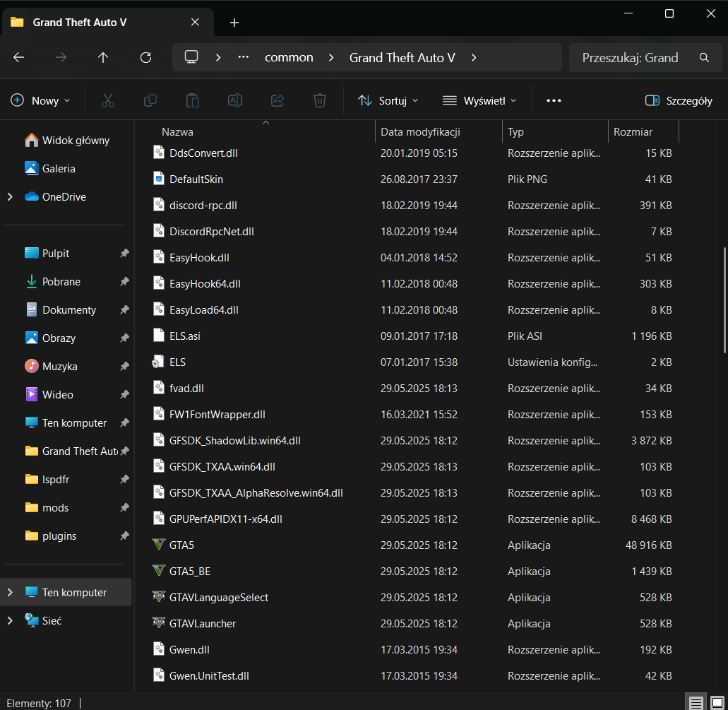The height and width of the screenshot is (710, 728).
Task: Select the GTAVLauncher application file
Action: click(x=202, y=624)
